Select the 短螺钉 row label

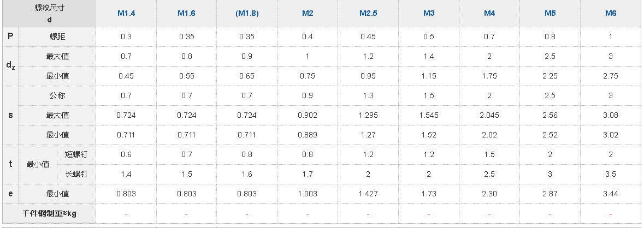(x=76, y=154)
